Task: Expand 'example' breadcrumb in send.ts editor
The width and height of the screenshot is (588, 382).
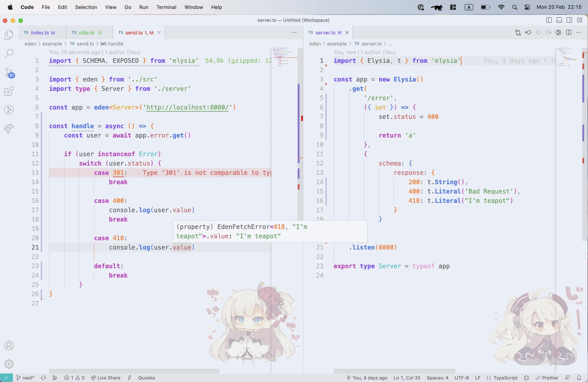Action: point(52,44)
